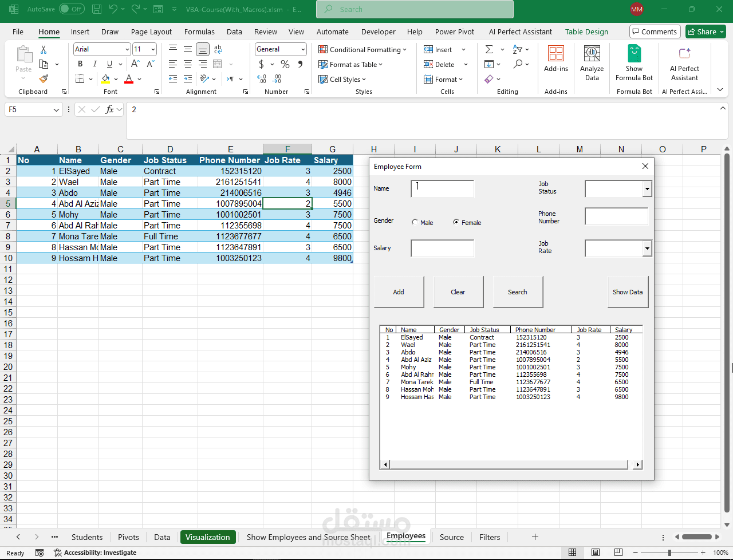Open the File menu

click(18, 32)
